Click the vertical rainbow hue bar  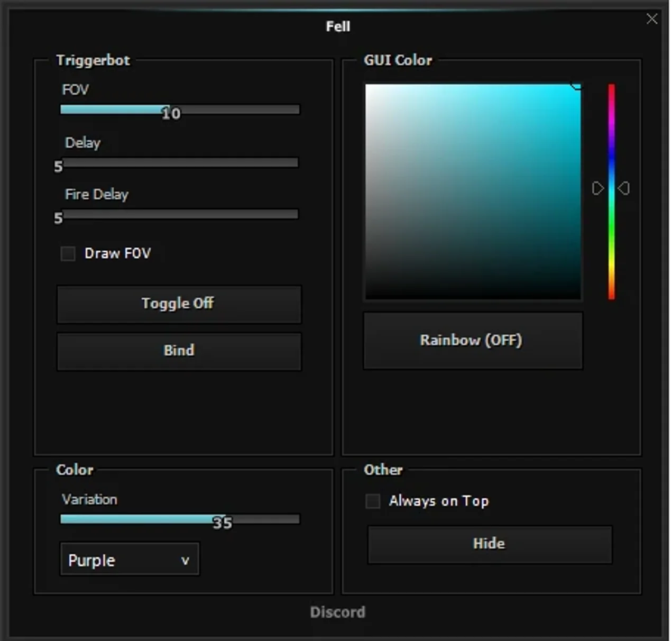tap(611, 191)
